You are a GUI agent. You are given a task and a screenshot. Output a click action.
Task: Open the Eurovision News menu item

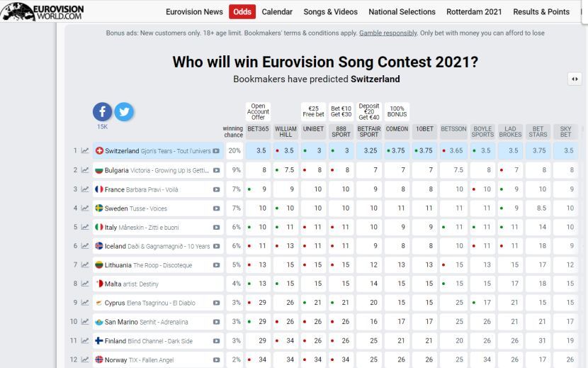tap(194, 12)
